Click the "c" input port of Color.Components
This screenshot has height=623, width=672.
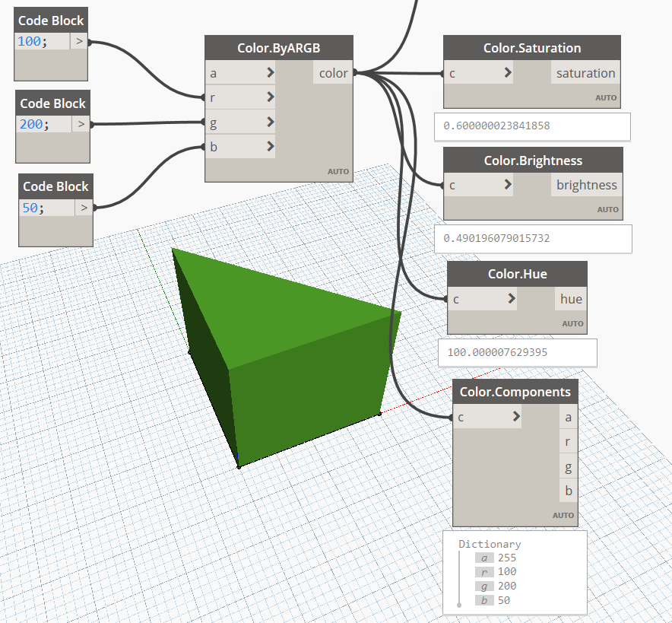(x=487, y=417)
